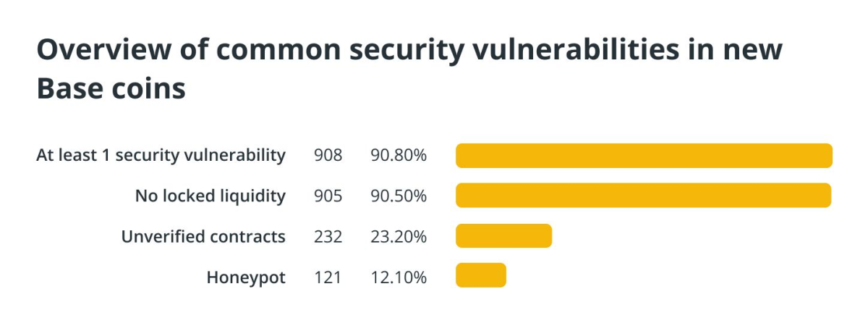This screenshot has height=318, width=868.
Task: Select the short Honeypot yellow bar
Action: pos(481,277)
